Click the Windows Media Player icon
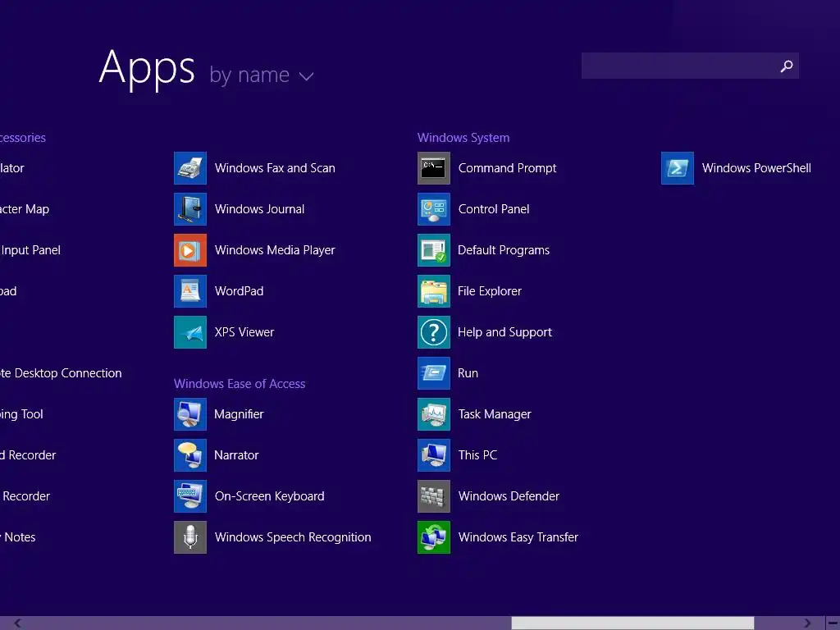Screen dimensions: 840x630 click(190, 250)
